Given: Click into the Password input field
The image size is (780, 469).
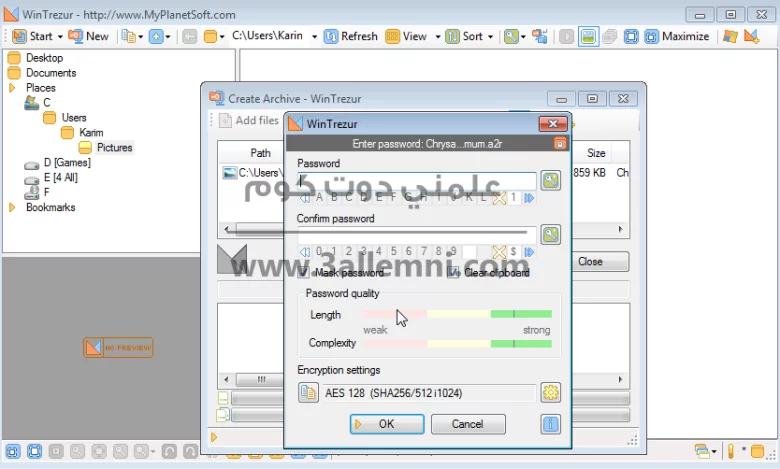Looking at the screenshot, I should pyautogui.click(x=416, y=181).
